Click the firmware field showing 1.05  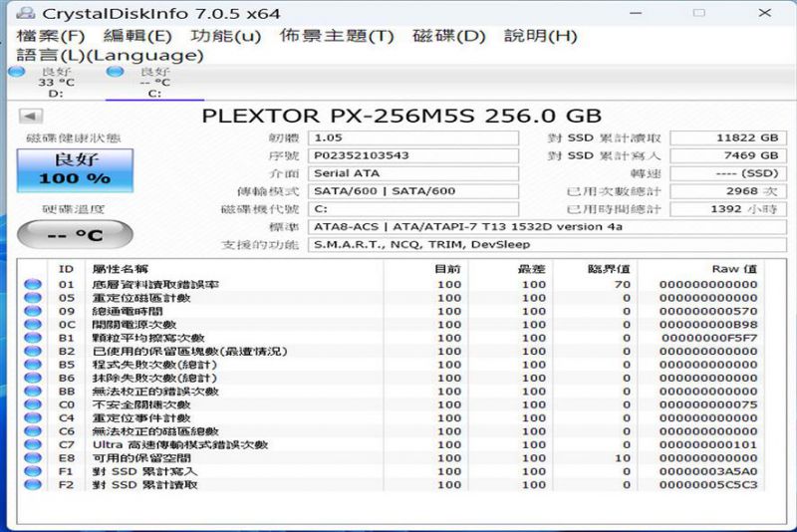(x=413, y=138)
